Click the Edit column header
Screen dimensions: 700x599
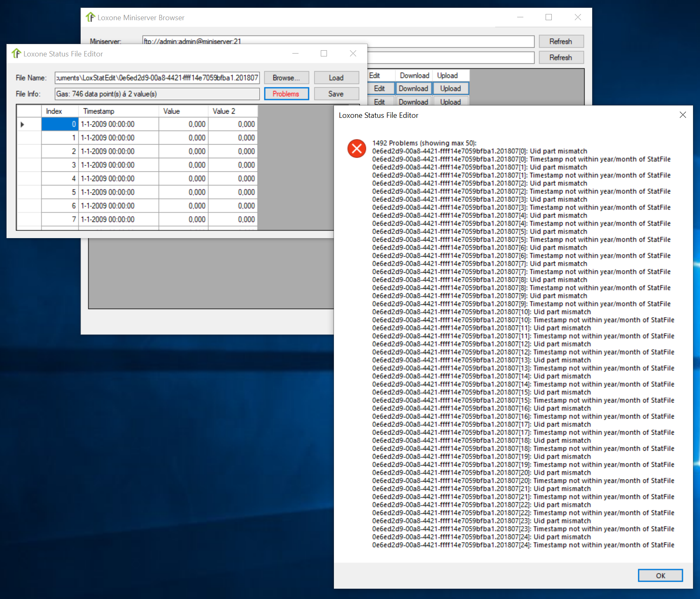point(381,75)
